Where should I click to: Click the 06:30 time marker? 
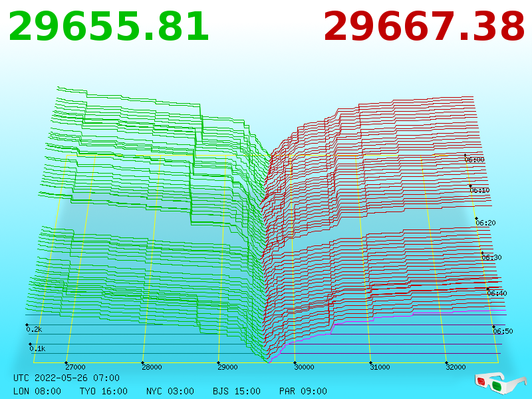pyautogui.click(x=491, y=257)
